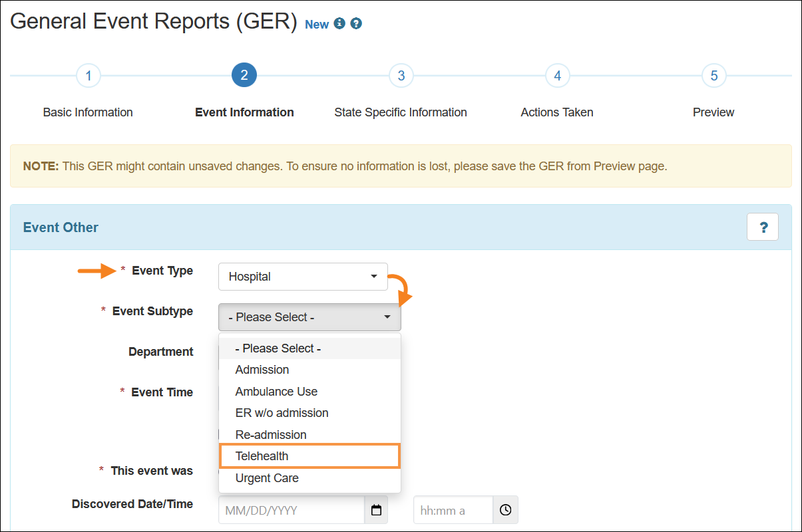
Task: Select Urgent Care option
Action: [310, 478]
